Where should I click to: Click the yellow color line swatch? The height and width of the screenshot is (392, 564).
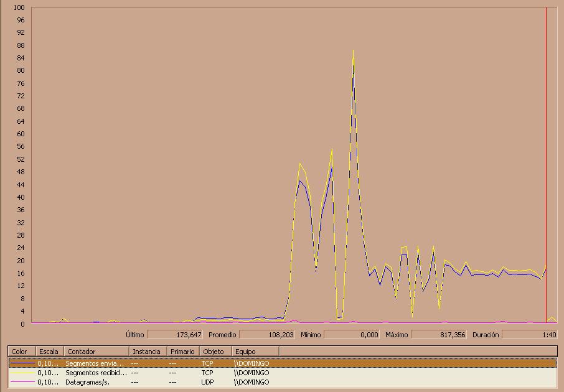coord(22,373)
